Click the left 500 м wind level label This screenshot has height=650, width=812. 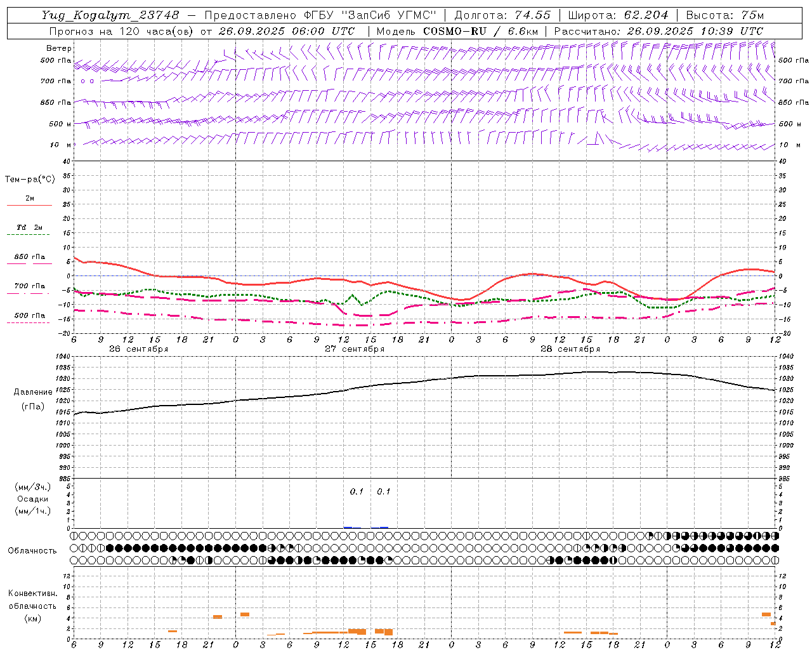60,124
